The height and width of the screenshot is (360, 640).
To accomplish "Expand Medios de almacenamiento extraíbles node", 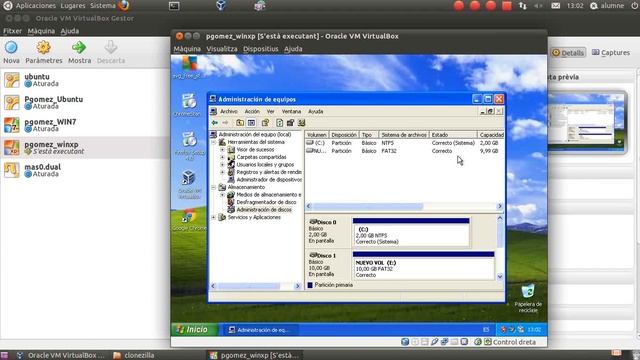I will coord(222,195).
